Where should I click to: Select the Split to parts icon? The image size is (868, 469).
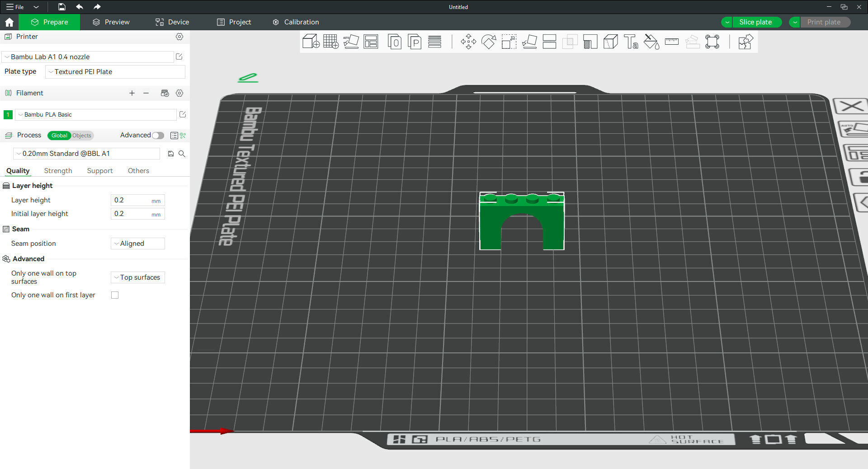415,42
